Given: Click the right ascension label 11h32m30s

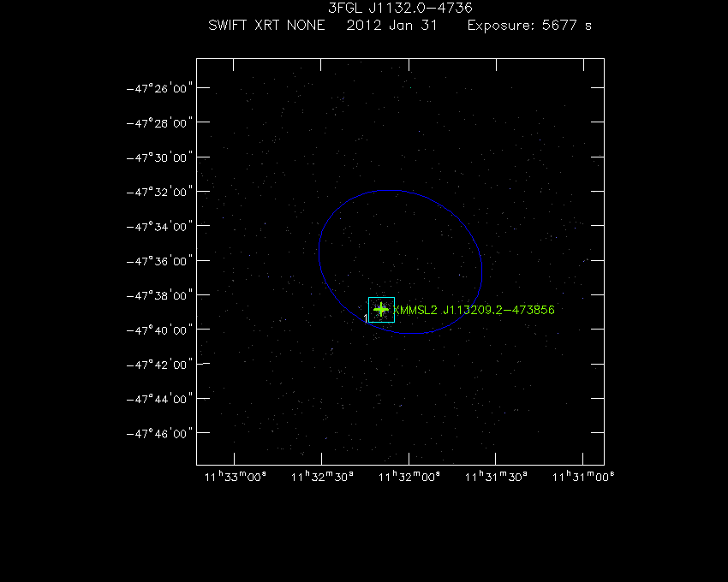Looking at the screenshot, I should 322,476.
